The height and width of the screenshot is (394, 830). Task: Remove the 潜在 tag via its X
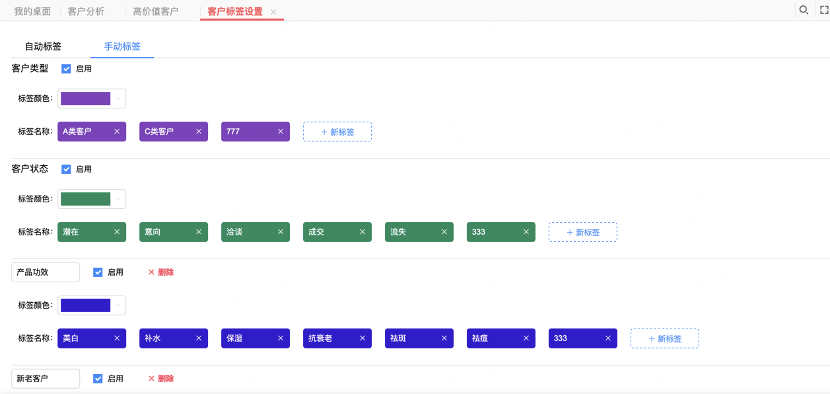[x=117, y=231]
